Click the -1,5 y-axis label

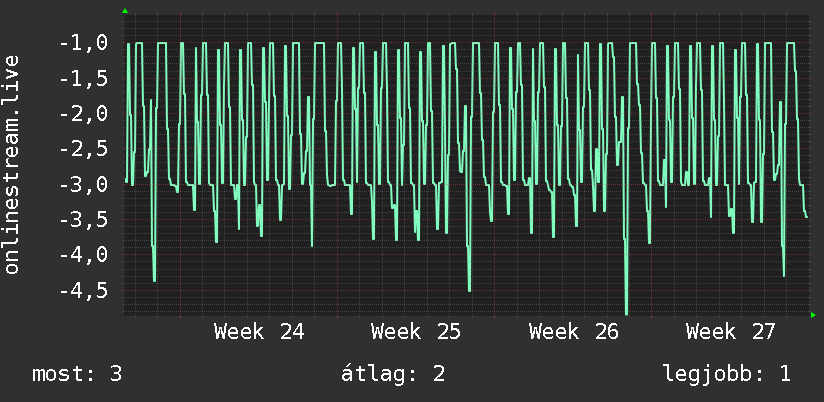point(84,79)
